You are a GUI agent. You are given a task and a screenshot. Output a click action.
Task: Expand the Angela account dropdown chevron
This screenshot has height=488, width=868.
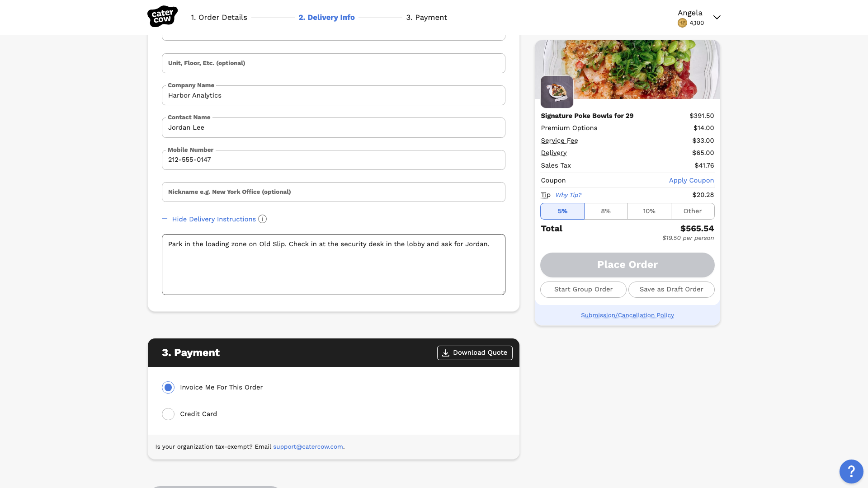[x=717, y=17]
